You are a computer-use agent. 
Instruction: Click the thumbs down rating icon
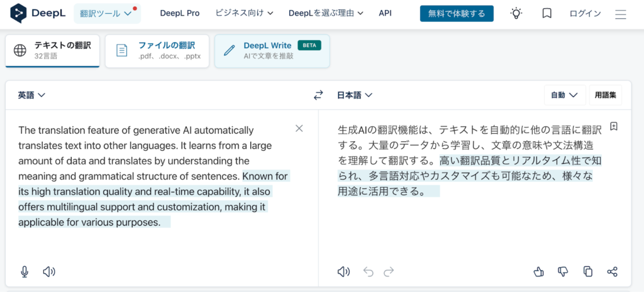tap(563, 271)
